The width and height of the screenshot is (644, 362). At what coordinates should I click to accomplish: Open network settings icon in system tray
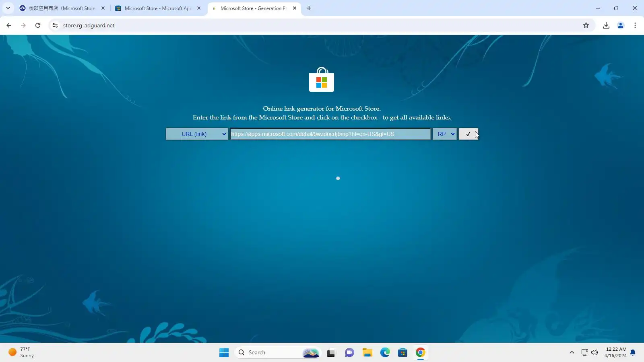pos(585,353)
